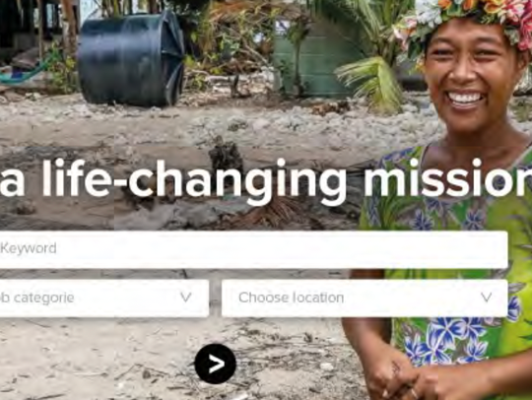
Task: Click the sandy ground below search form
Action: (x=101, y=360)
